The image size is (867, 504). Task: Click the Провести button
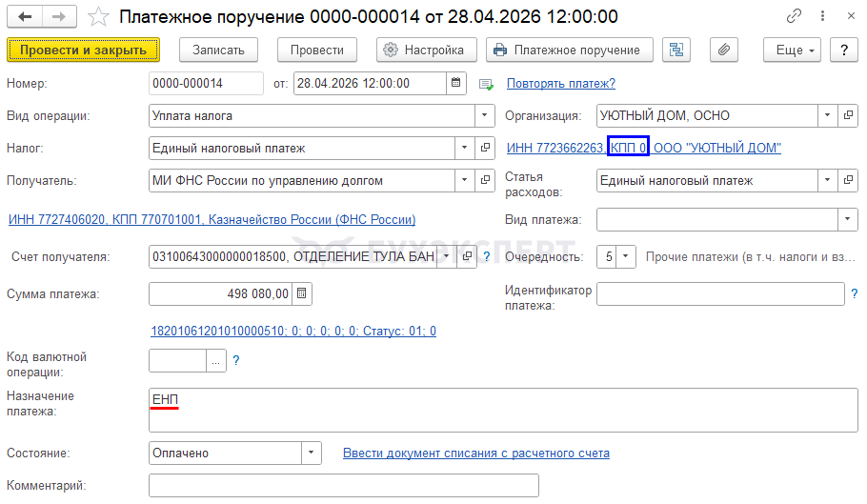pos(317,50)
